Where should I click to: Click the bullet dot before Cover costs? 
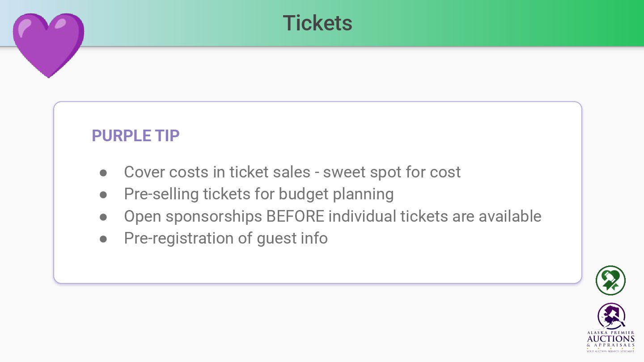pyautogui.click(x=103, y=173)
